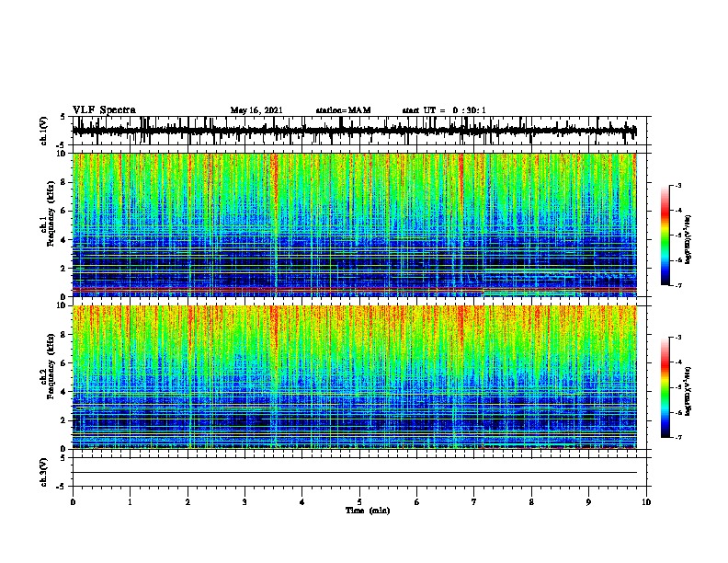This screenshot has width=728, height=563.
Task: Click the ch.1(V) waveform axis label
Action: coord(43,131)
